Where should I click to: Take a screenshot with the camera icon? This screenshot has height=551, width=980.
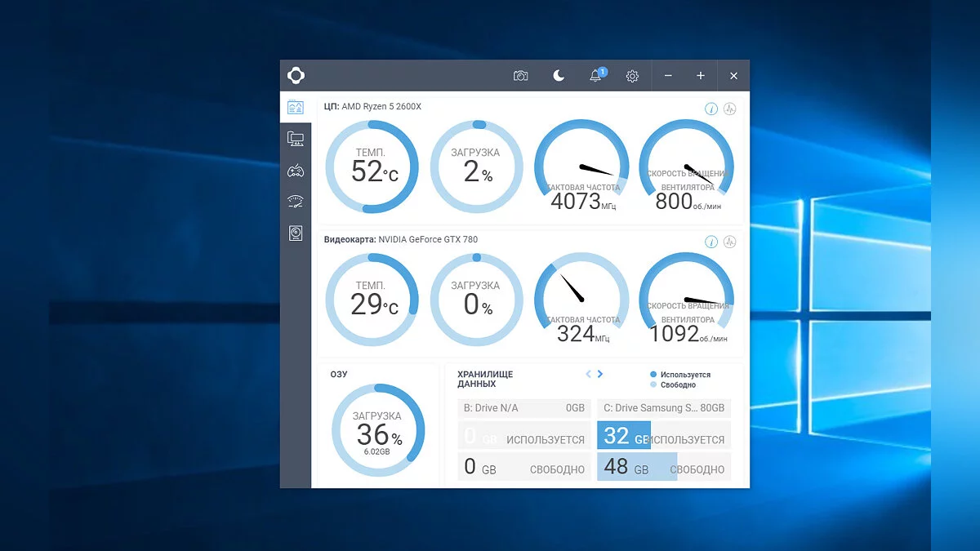coord(520,76)
